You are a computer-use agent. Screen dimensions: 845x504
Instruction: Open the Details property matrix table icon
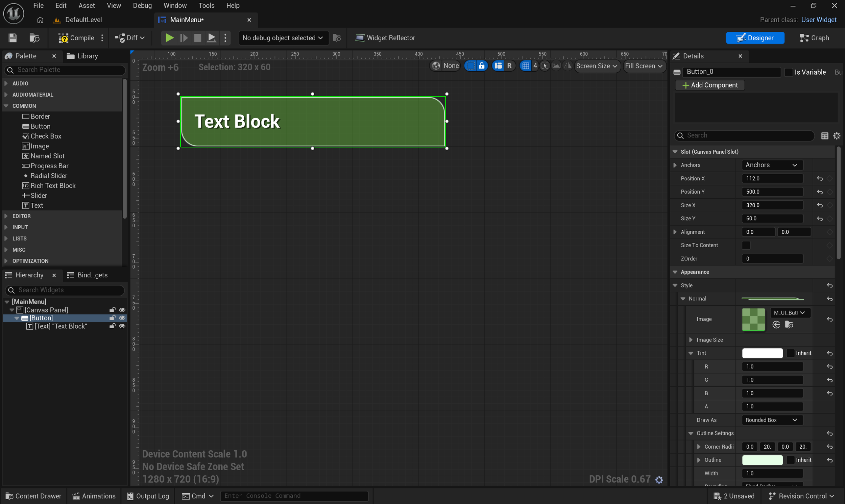click(x=825, y=136)
